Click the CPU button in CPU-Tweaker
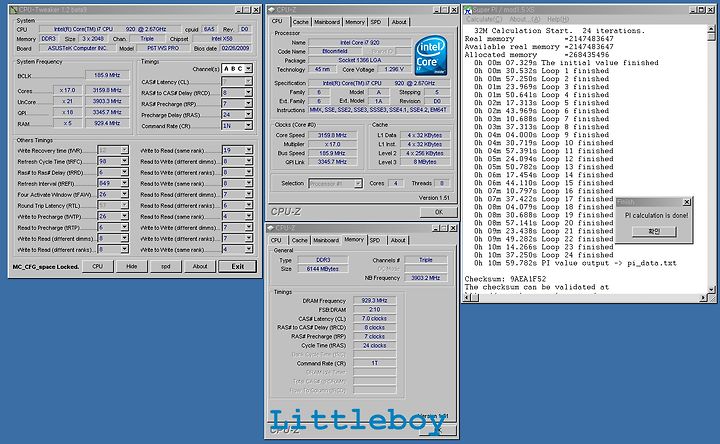Image resolution: width=720 pixels, height=444 pixels. click(97, 266)
